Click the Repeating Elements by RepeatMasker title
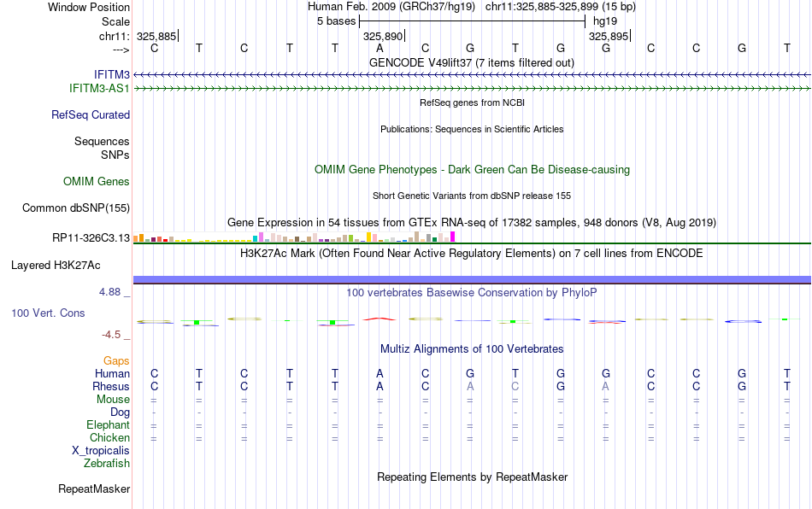 pyautogui.click(x=473, y=477)
